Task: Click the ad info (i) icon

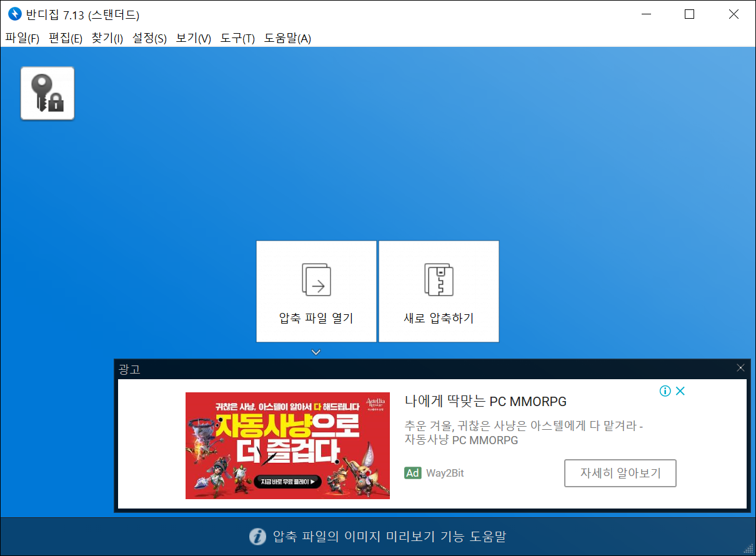Action: [665, 391]
